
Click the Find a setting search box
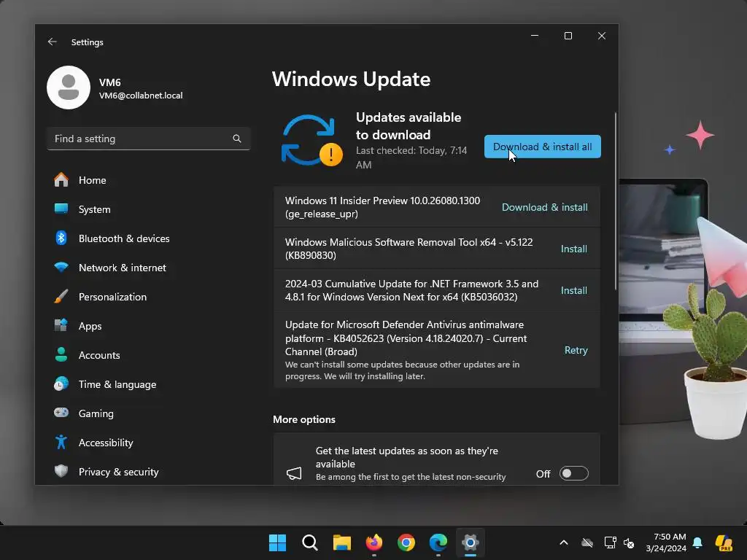(149, 139)
